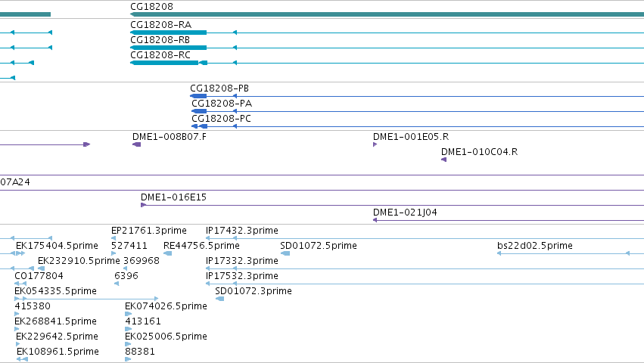Select the EP21761.3prime EST label
Viewport: 644px width, 363px height.
(149, 231)
